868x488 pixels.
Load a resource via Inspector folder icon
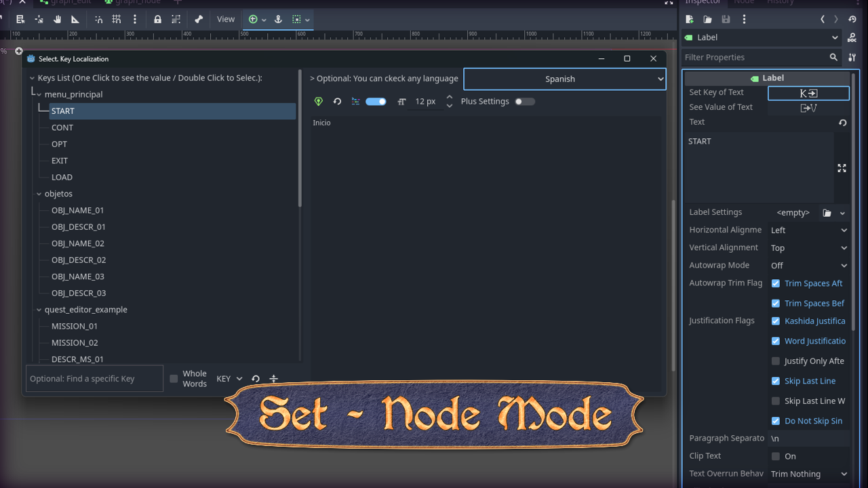(707, 20)
